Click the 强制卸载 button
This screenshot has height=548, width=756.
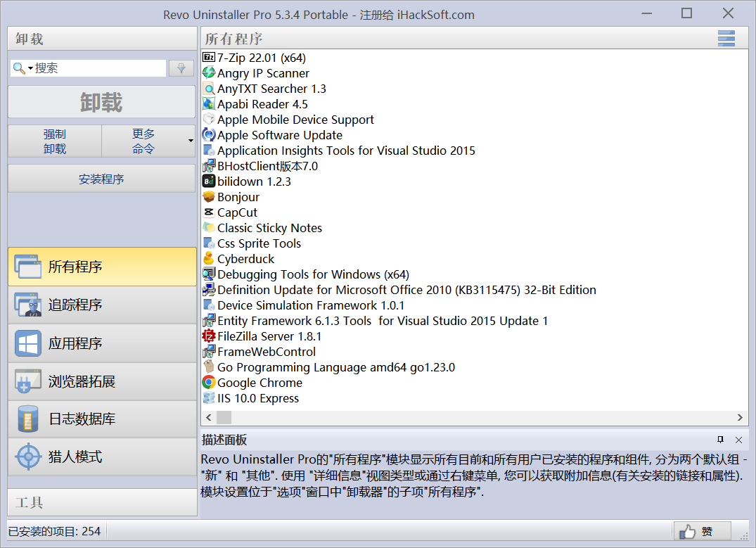54,141
